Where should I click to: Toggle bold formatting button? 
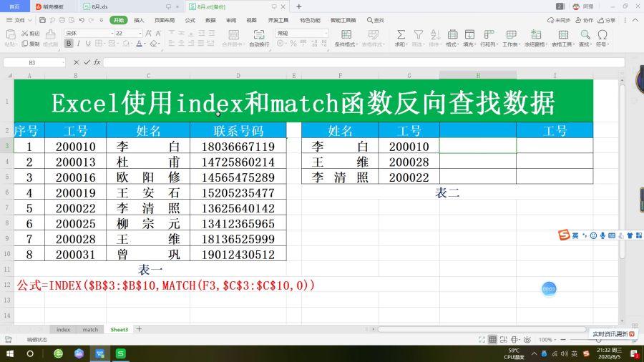[69, 44]
